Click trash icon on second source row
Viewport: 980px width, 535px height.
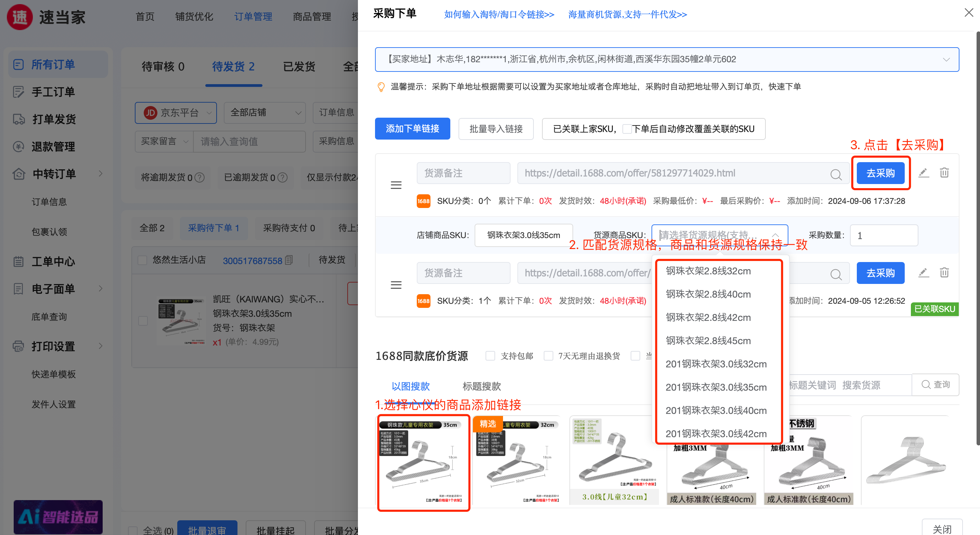pyautogui.click(x=944, y=273)
